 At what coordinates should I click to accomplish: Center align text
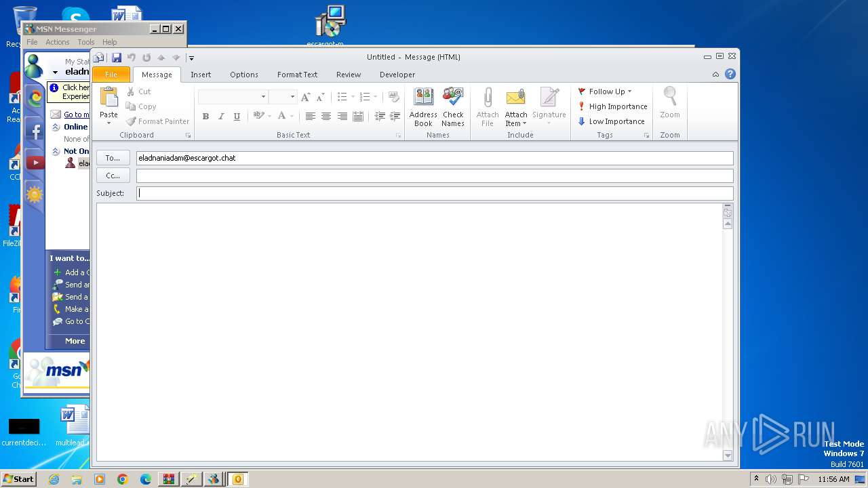(326, 117)
